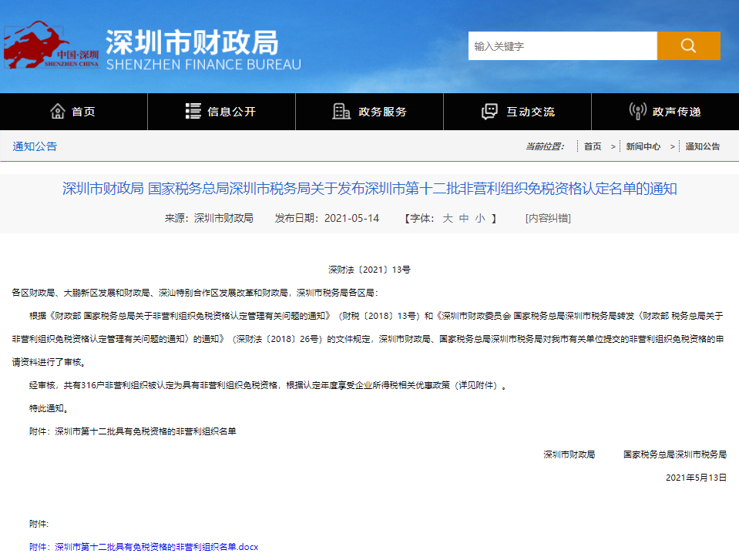Viewport: 739px width, 560px height.
Task: Click the chat bubble icon beside 互动交流
Action: click(489, 112)
